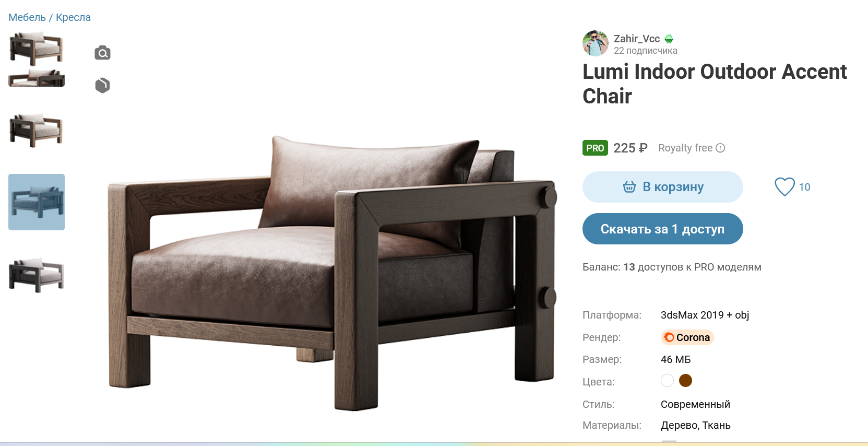Click the heart icon to like the model
This screenshot has width=868, height=446.
784,187
